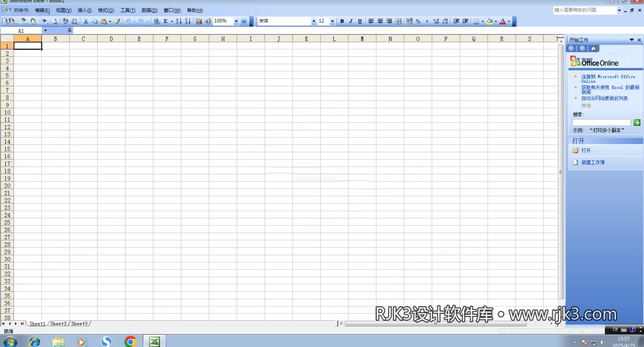Open the 文件(F) menu
The image size is (644, 347).
click(21, 10)
